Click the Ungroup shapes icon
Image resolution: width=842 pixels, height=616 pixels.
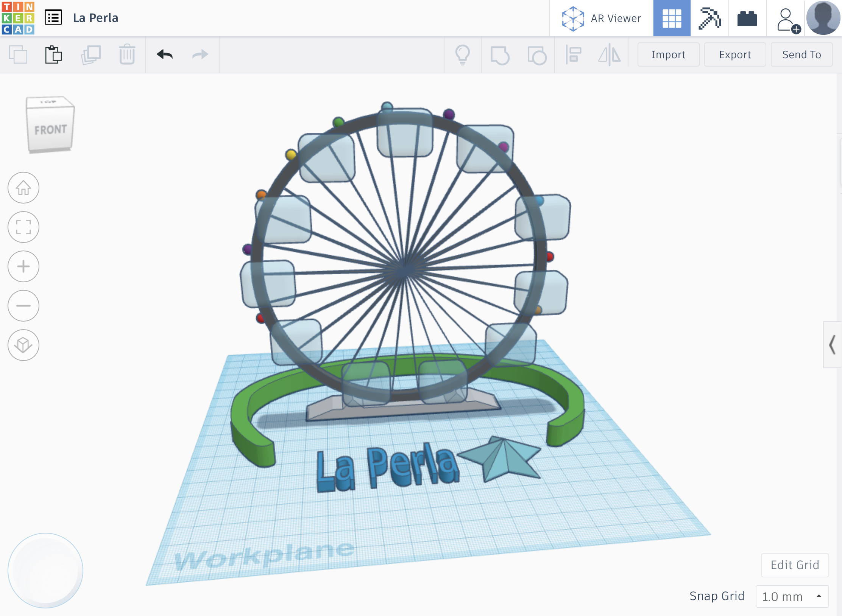click(x=537, y=55)
